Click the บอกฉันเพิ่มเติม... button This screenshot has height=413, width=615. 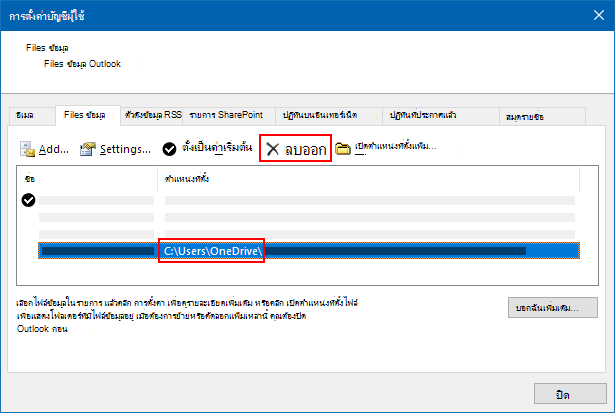tap(553, 307)
